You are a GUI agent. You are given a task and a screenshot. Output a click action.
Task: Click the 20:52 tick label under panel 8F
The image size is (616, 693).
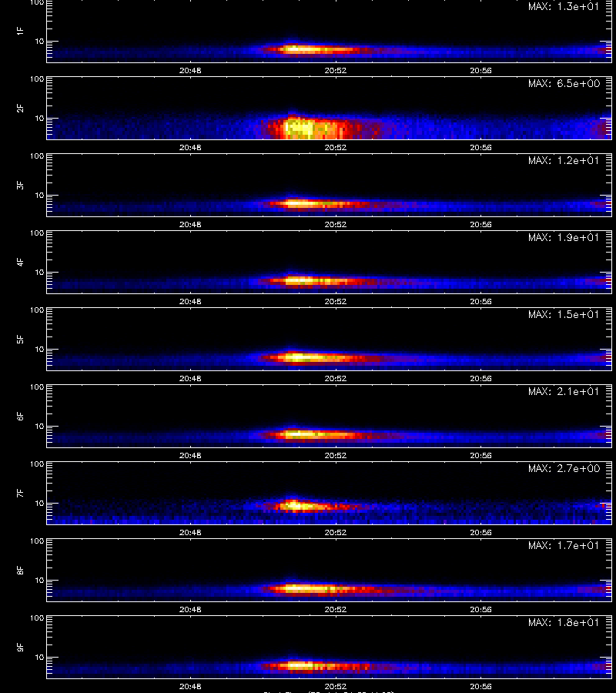[x=336, y=609]
